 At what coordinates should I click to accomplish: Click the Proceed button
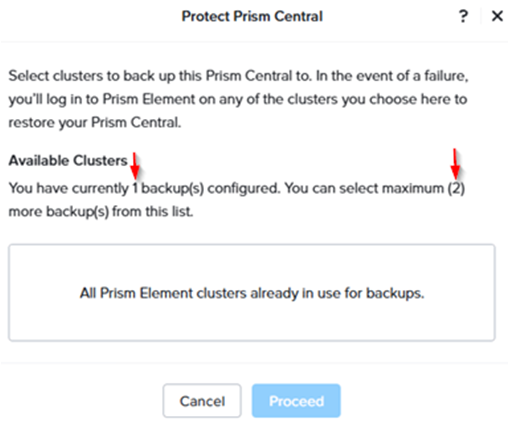tap(296, 401)
